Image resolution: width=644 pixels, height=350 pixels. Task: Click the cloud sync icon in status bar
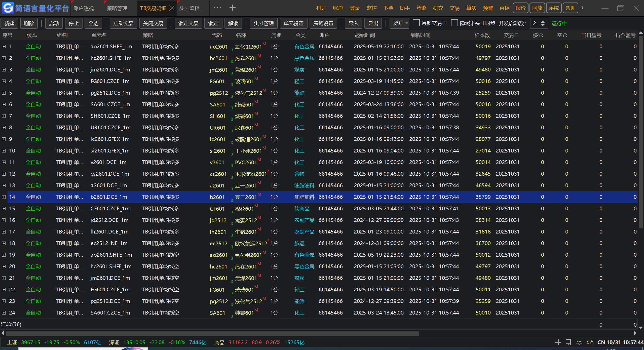pyautogui.click(x=590, y=342)
